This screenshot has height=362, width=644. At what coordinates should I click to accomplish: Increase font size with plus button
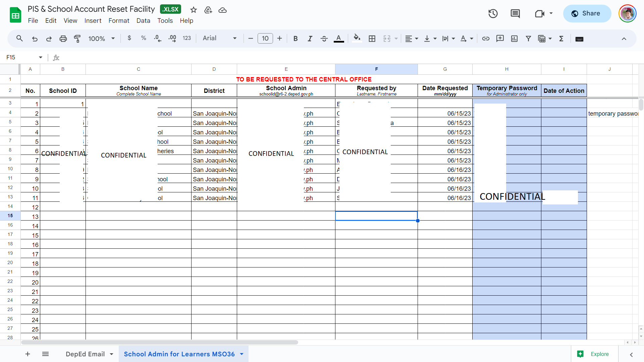click(279, 39)
